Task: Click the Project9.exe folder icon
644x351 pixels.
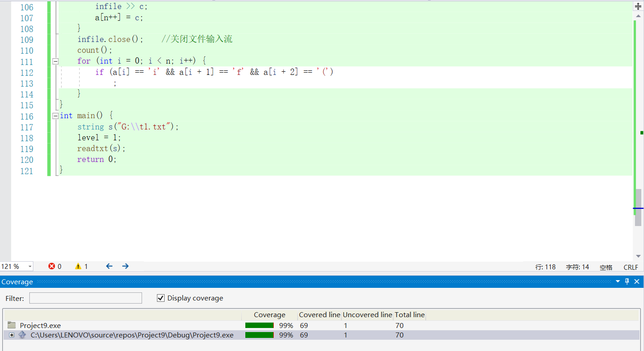Action: (x=12, y=325)
